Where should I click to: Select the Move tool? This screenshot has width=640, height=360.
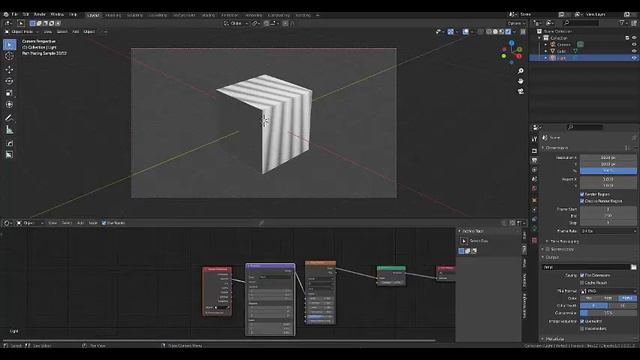pyautogui.click(x=9, y=69)
